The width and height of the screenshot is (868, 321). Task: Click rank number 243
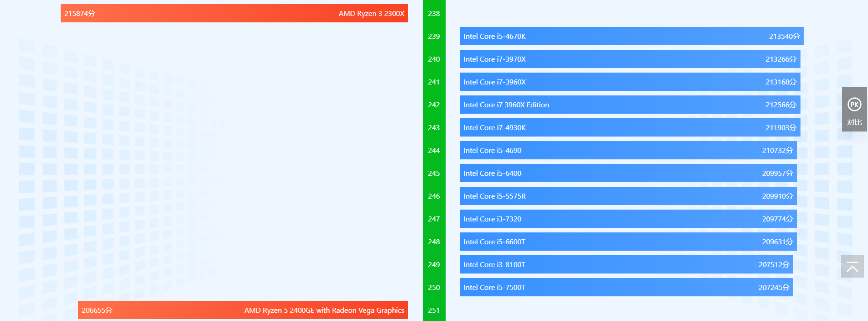click(434, 127)
